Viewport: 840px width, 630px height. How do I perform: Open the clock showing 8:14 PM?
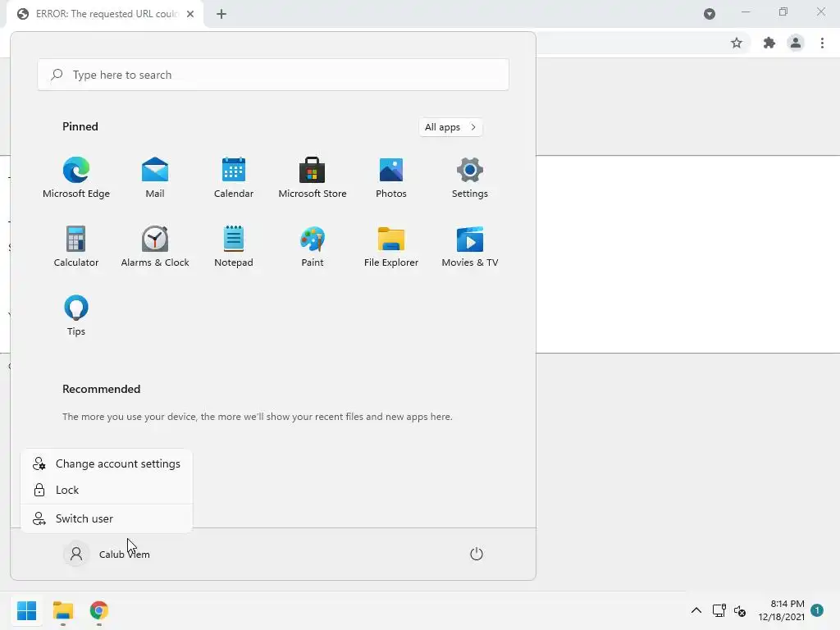[x=782, y=610]
